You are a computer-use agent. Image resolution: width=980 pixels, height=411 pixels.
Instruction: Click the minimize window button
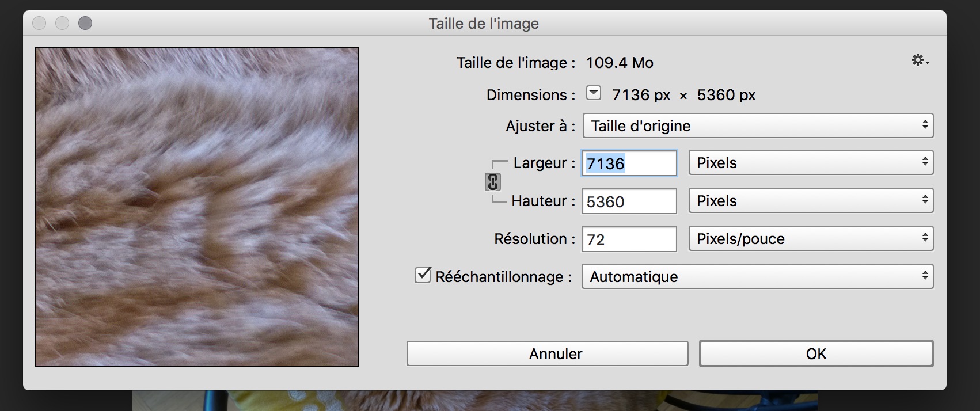click(62, 23)
